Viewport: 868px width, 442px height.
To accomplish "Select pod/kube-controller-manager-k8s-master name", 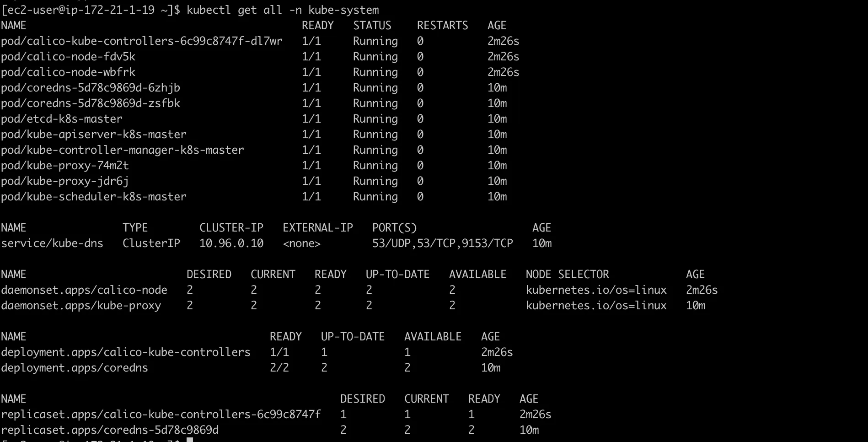I will pyautogui.click(x=123, y=150).
